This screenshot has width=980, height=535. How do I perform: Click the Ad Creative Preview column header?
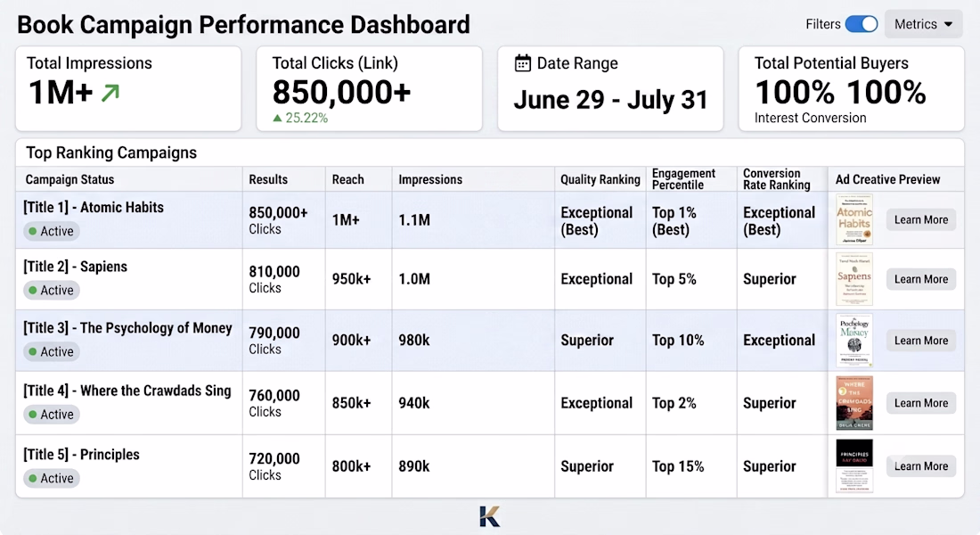(x=887, y=179)
